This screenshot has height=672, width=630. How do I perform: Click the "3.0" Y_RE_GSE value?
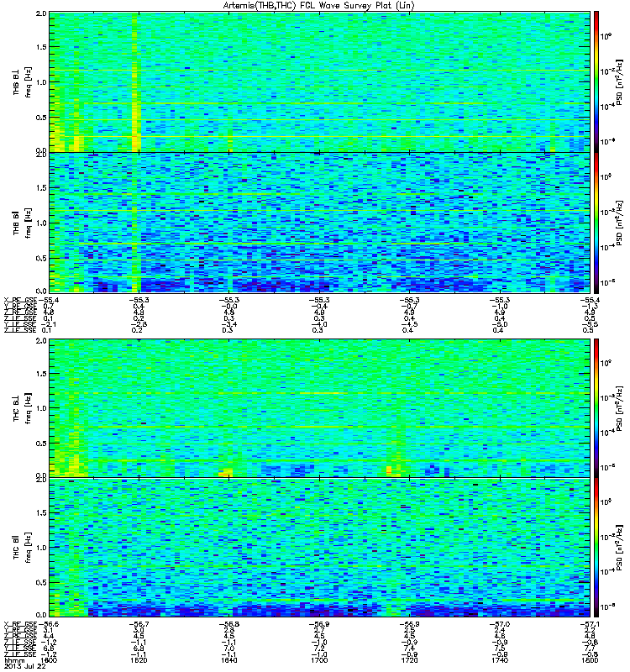point(139,631)
